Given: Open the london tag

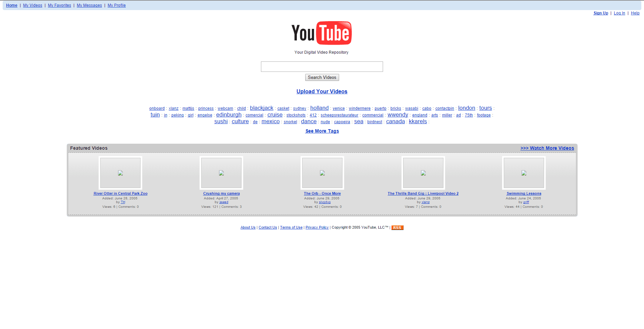Looking at the screenshot, I should (x=466, y=108).
